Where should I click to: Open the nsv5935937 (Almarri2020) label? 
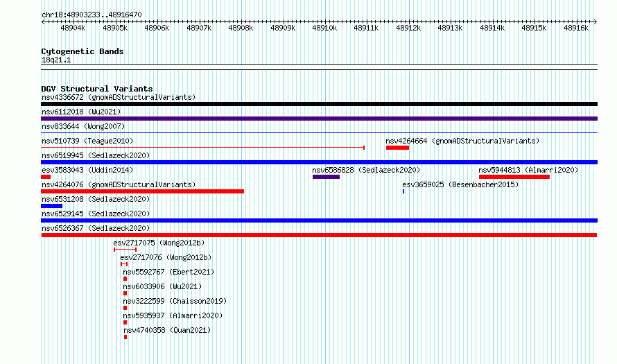(x=173, y=315)
